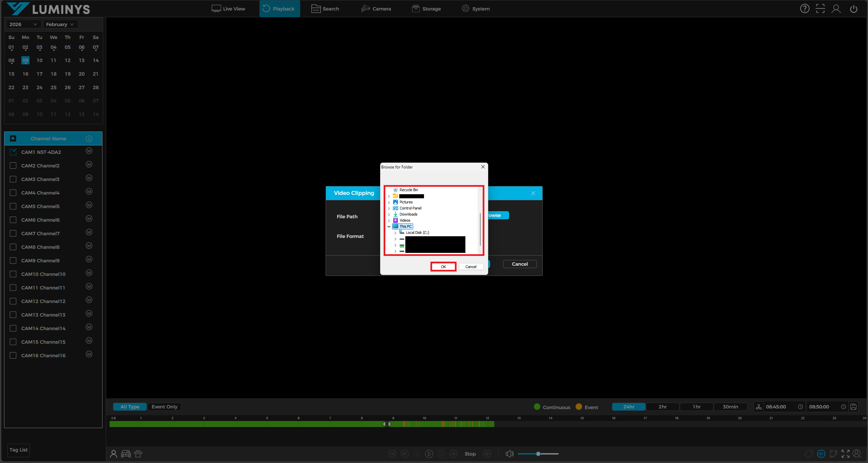The width and height of the screenshot is (868, 463).
Task: Mute audio with the speaker icon
Action: 509,454
